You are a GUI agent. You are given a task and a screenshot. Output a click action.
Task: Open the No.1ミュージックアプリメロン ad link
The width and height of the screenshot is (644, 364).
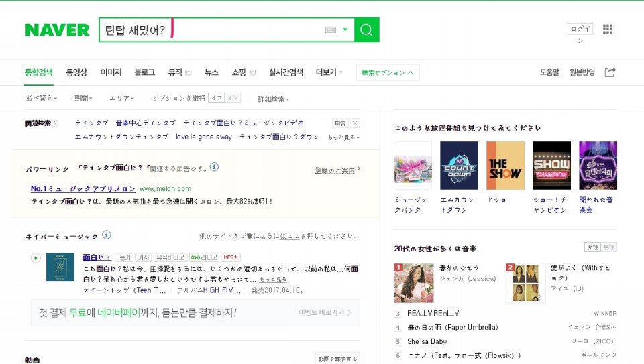click(83, 189)
